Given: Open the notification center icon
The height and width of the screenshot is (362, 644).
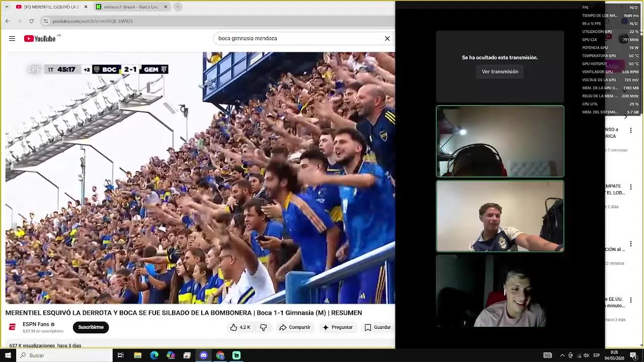Looking at the screenshot, I should (x=633, y=355).
